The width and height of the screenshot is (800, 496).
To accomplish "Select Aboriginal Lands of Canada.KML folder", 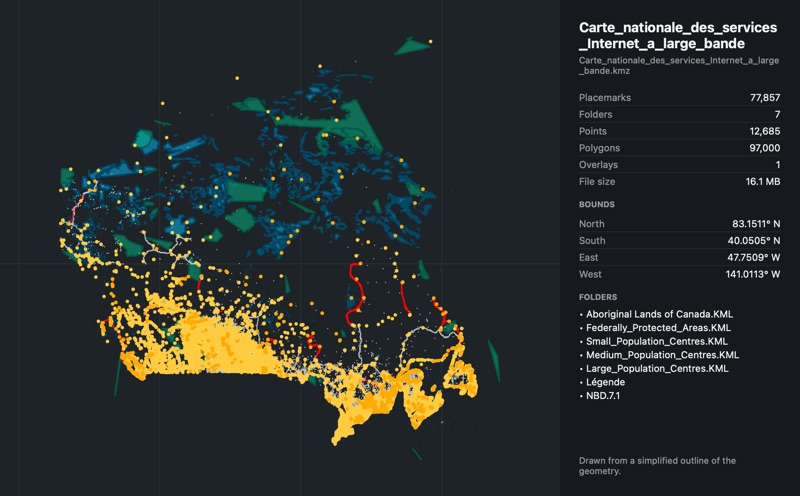I will (659, 314).
